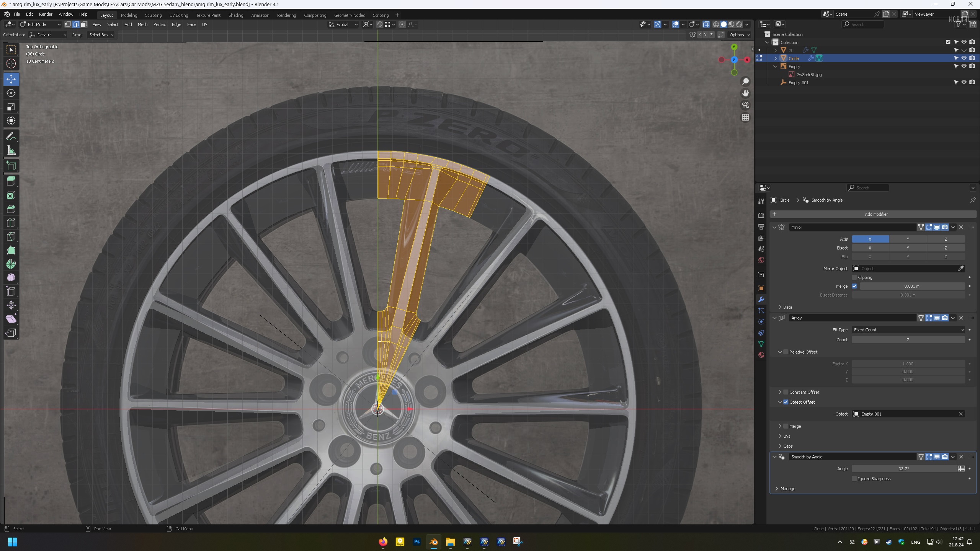Click the Add Modifier button
980x551 pixels.
[x=875, y=214]
